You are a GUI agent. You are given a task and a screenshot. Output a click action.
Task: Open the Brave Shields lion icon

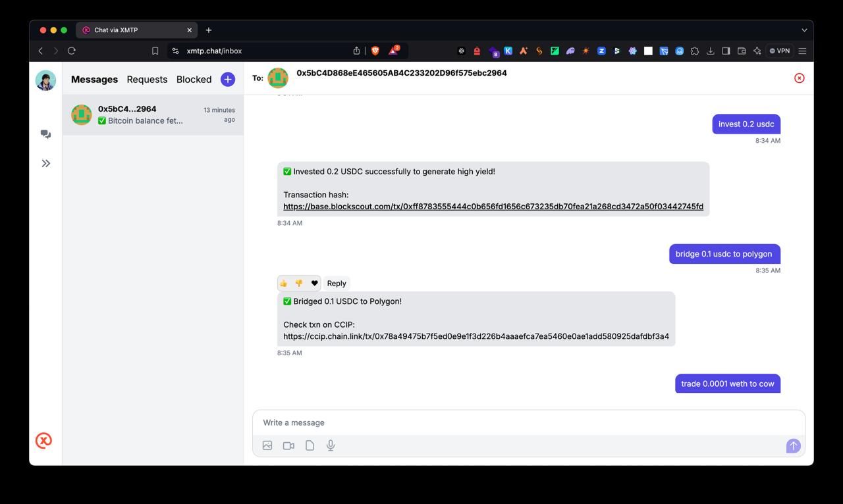coord(375,51)
